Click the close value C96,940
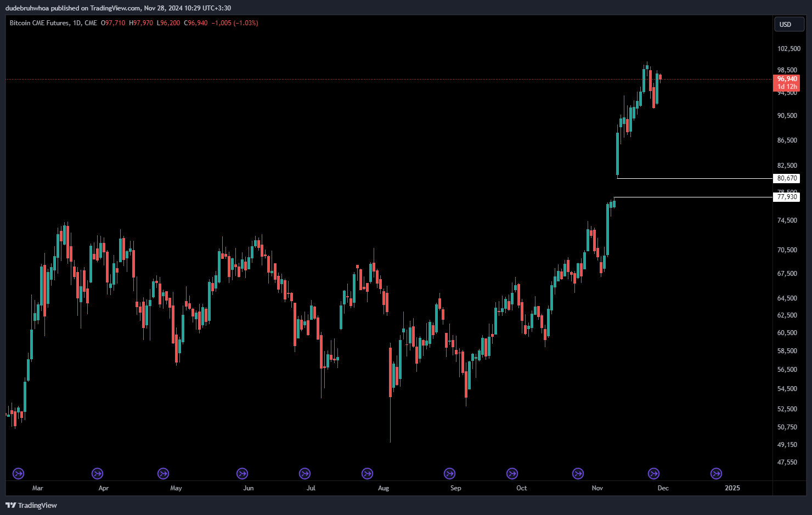812x515 pixels. [x=196, y=23]
